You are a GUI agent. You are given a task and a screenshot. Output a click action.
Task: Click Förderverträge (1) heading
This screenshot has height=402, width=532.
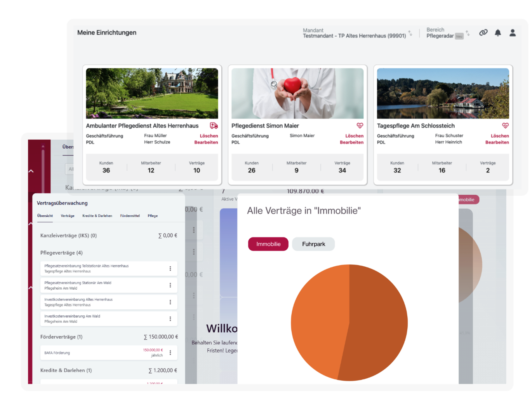click(61, 337)
